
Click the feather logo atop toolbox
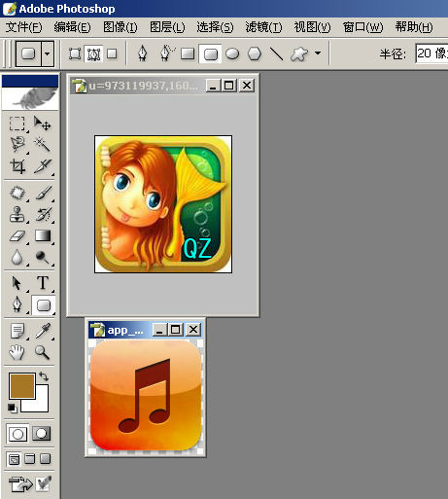click(x=30, y=98)
